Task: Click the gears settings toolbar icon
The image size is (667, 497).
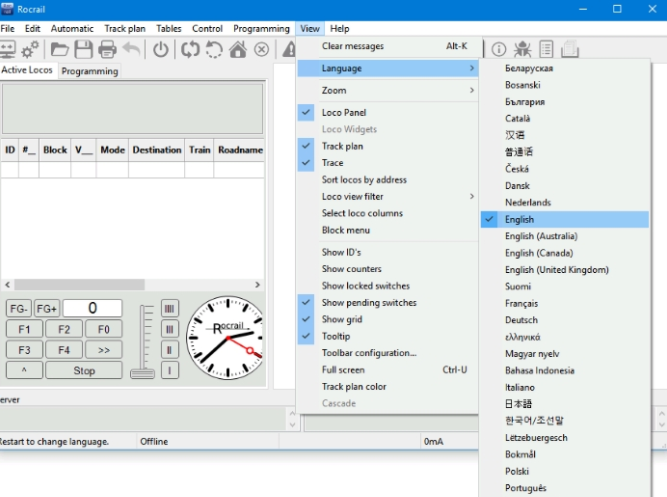Action: tap(31, 49)
